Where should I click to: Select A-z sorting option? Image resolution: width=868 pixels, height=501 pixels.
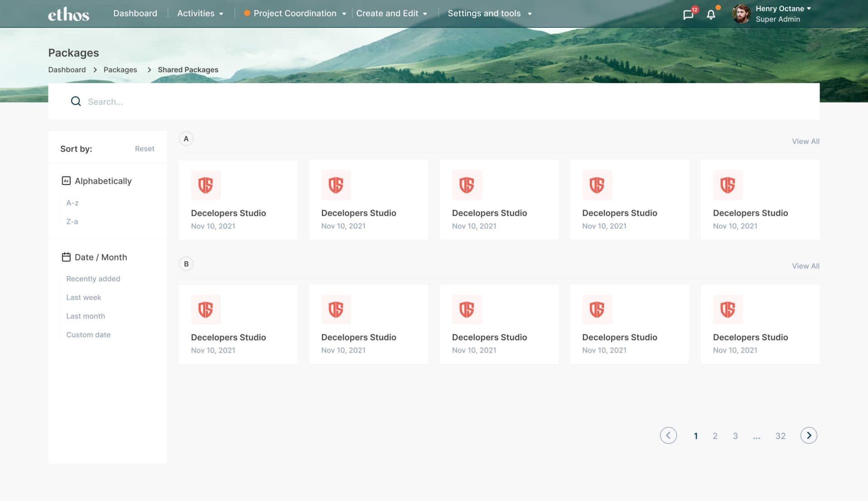pyautogui.click(x=72, y=203)
